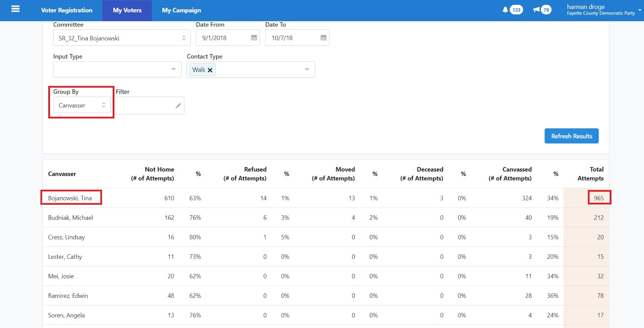This screenshot has height=328, width=644.
Task: Click the Deceased column header
Action: 421,174
